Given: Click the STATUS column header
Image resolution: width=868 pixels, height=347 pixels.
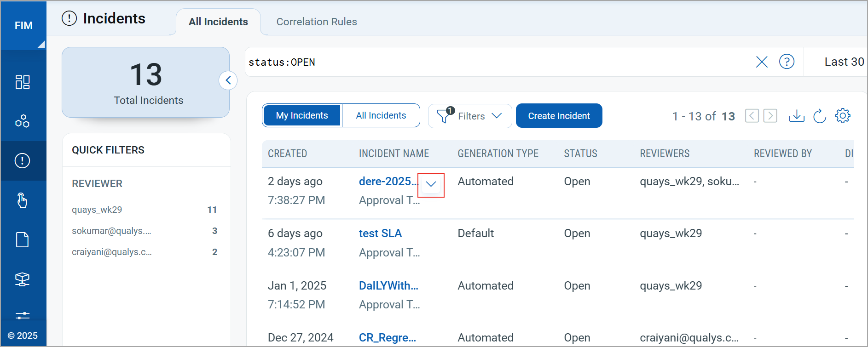Looking at the screenshot, I should [580, 154].
